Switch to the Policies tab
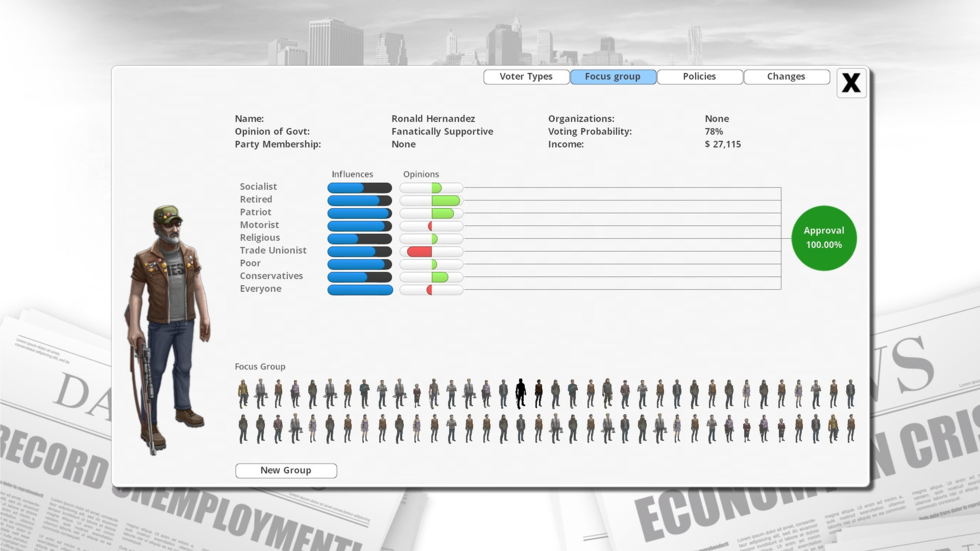The height and width of the screenshot is (551, 980). click(x=700, y=76)
